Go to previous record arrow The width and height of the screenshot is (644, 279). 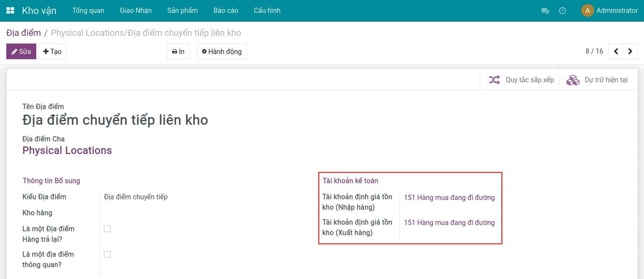tap(616, 52)
